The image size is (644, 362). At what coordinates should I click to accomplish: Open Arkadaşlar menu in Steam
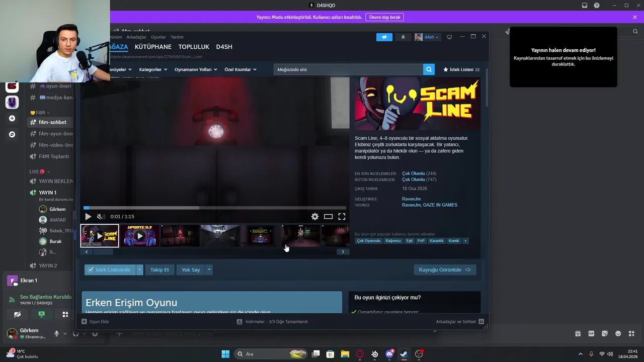(136, 37)
